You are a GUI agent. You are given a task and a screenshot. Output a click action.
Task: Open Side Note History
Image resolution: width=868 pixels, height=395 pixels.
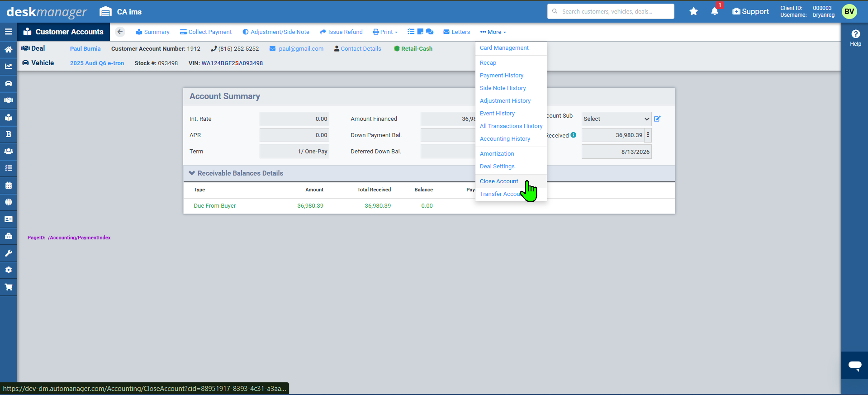point(503,88)
